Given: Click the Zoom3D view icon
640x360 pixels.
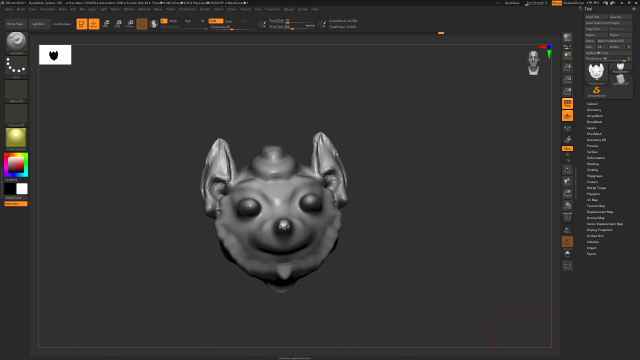Looking at the screenshot, I should click(567, 193).
